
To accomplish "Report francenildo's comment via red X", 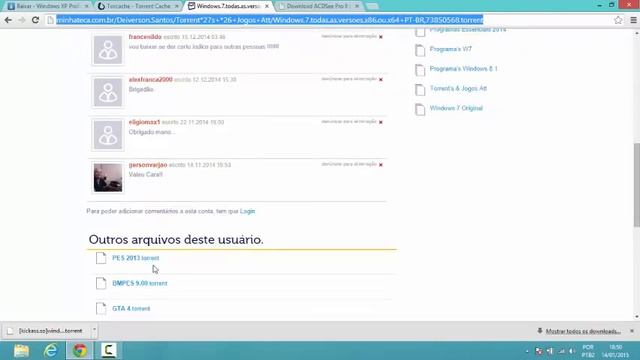I will click(381, 37).
